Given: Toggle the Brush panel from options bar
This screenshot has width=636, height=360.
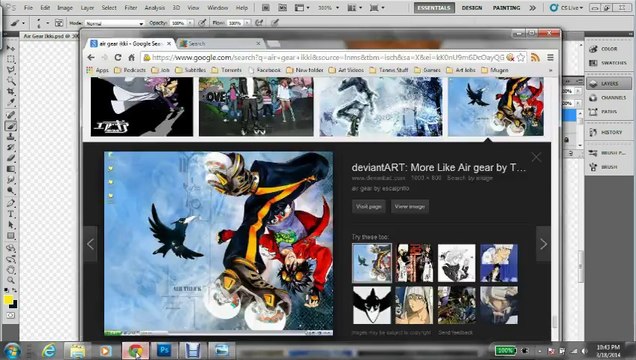Looking at the screenshot, I should click(59, 23).
